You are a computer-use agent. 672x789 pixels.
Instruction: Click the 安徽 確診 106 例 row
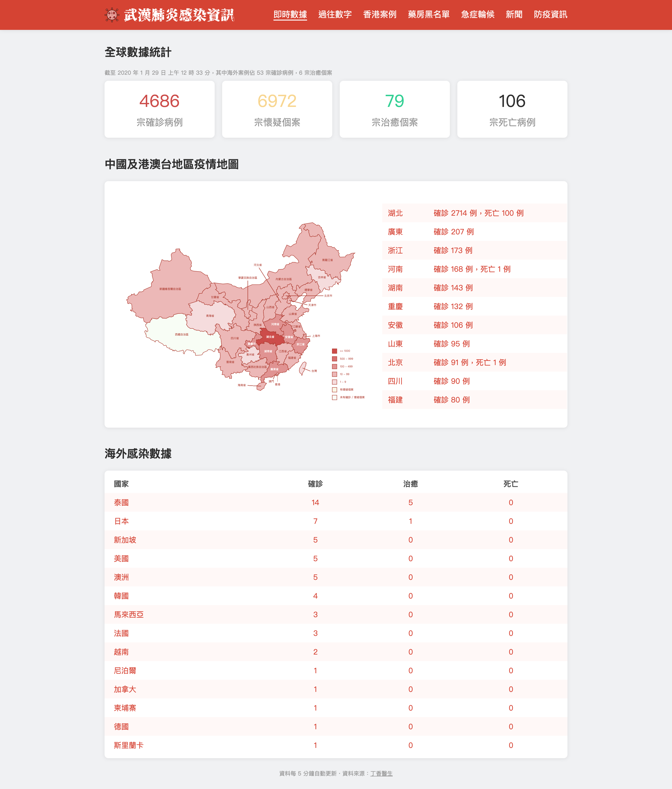tap(475, 325)
